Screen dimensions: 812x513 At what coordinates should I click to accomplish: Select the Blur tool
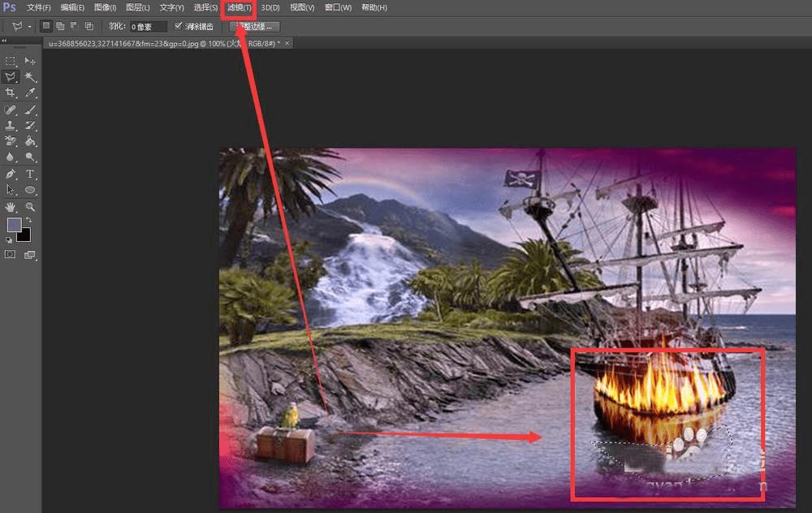[x=10, y=157]
